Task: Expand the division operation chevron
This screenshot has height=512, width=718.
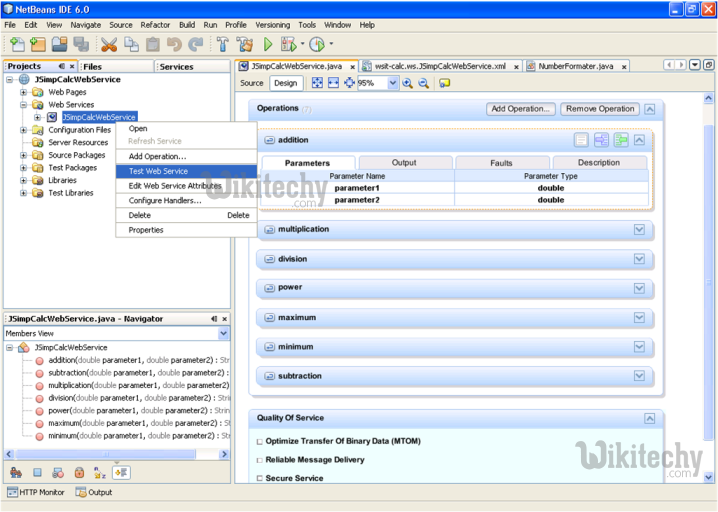Action: (639, 259)
